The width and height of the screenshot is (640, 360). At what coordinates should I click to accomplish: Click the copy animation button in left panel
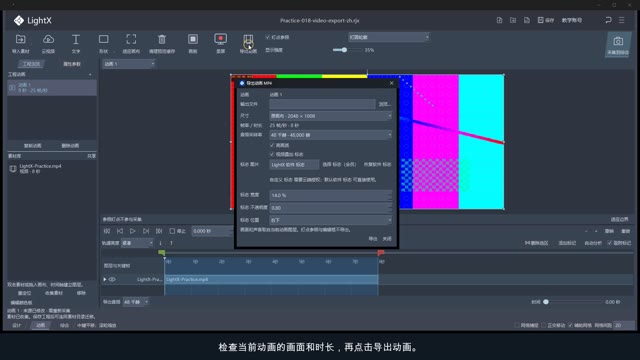click(x=33, y=146)
